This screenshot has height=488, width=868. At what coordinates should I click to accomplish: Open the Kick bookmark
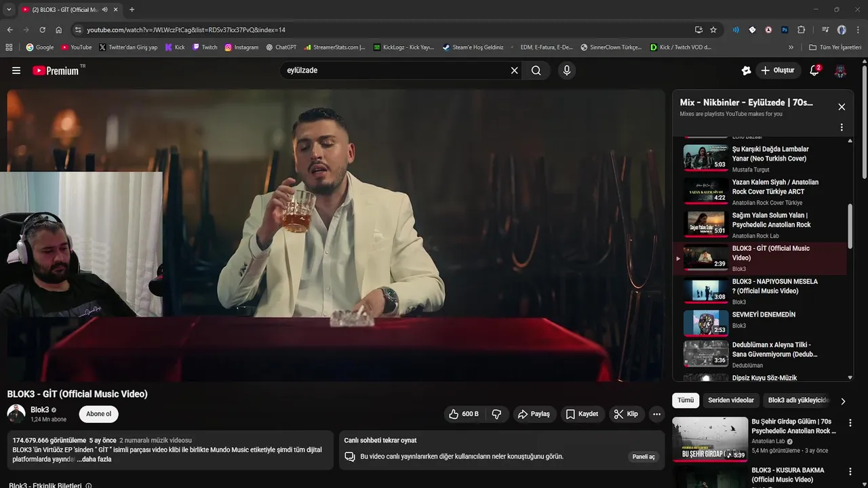[174, 47]
